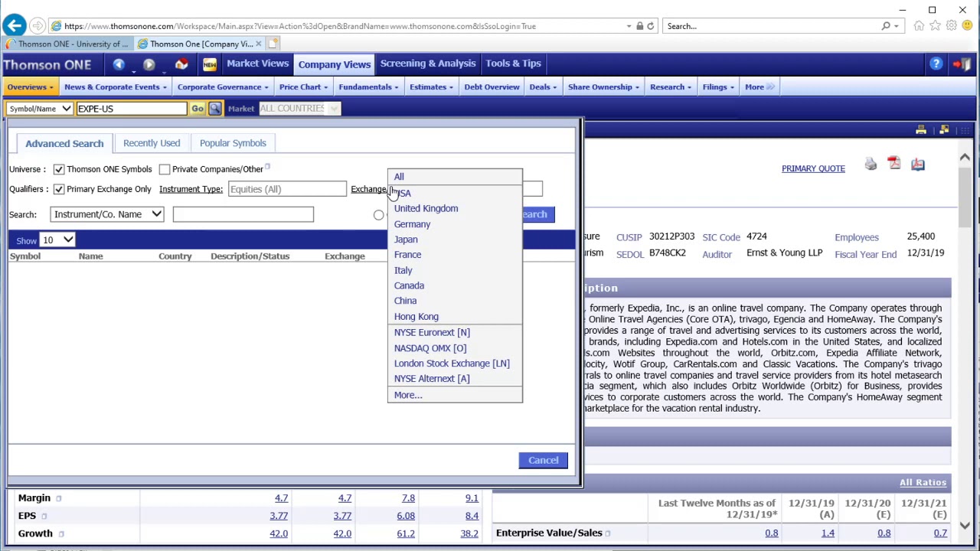Viewport: 980px width, 551px height.
Task: Expand the Corporate Governance menu
Action: pyautogui.click(x=223, y=87)
